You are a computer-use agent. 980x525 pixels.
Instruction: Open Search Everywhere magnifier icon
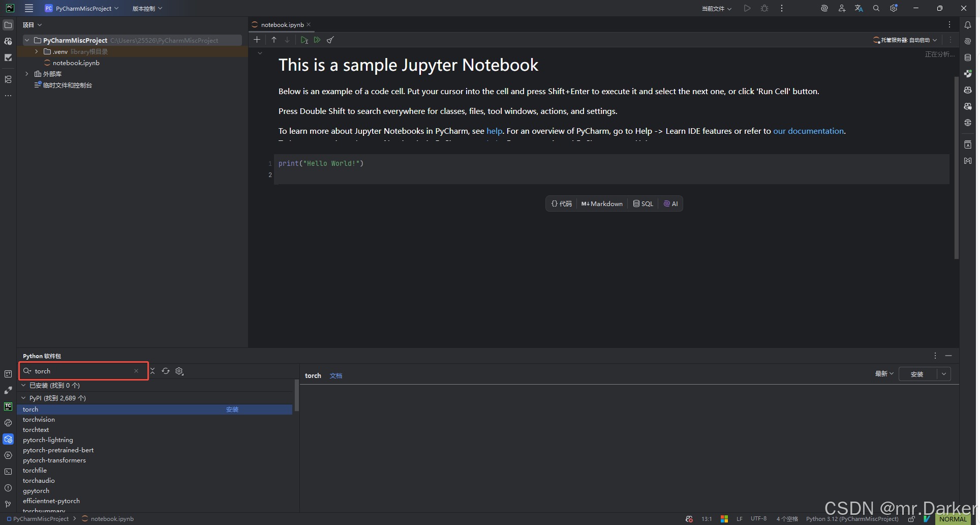(876, 8)
